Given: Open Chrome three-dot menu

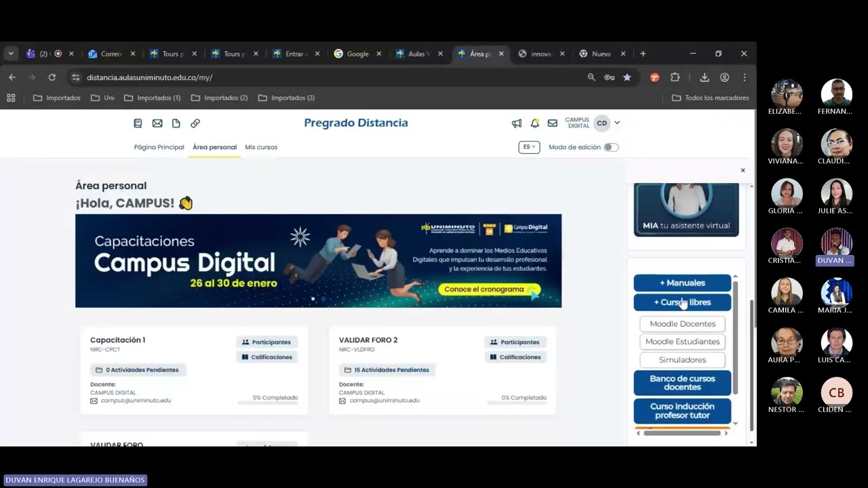Looking at the screenshot, I should [744, 77].
